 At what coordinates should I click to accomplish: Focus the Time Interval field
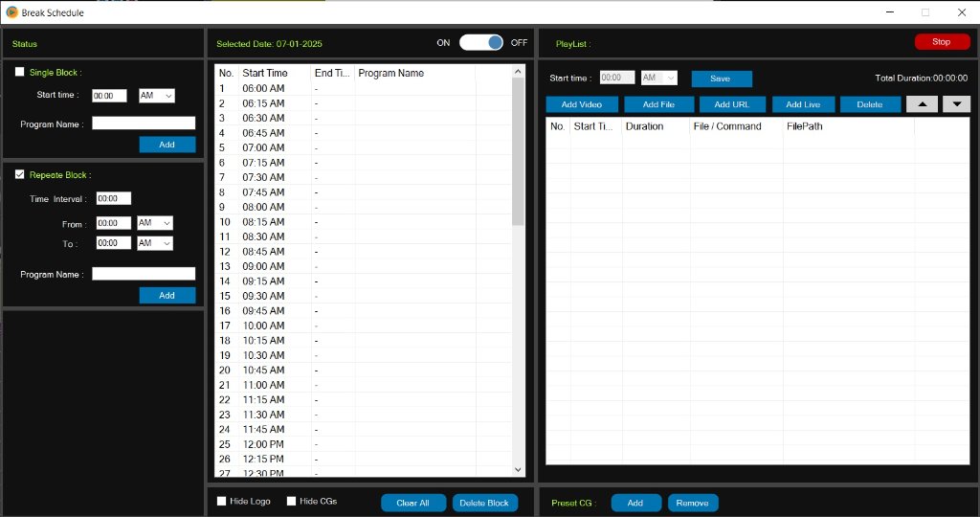(114, 198)
